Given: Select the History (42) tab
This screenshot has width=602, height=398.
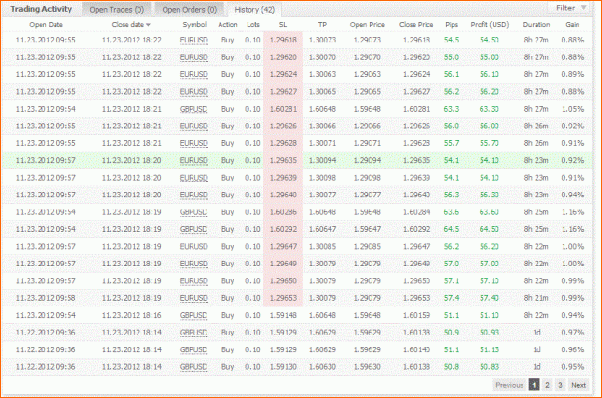Looking at the screenshot, I should pos(255,10).
